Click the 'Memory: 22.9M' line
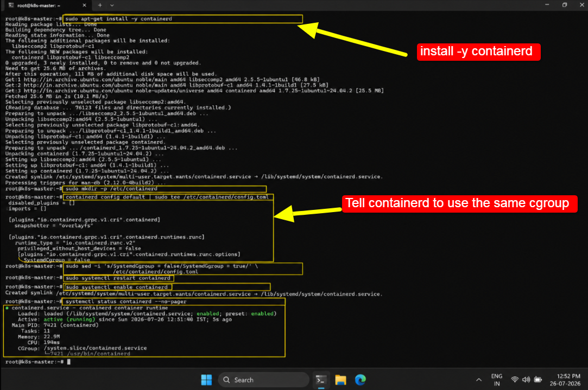The image size is (588, 390). (x=39, y=337)
